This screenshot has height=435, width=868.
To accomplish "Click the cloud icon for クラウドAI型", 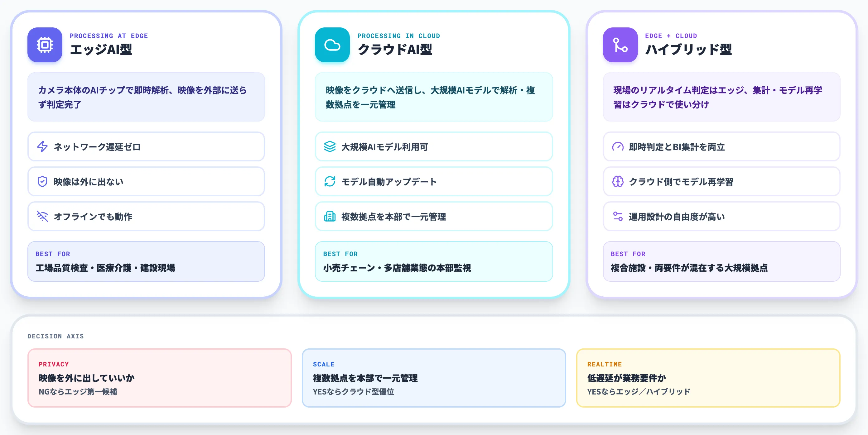I will (332, 45).
